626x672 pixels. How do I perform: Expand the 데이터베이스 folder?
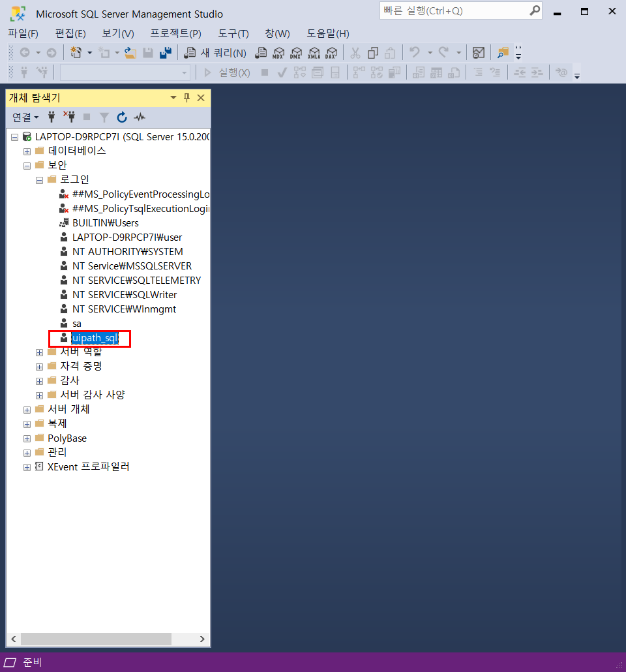27,151
